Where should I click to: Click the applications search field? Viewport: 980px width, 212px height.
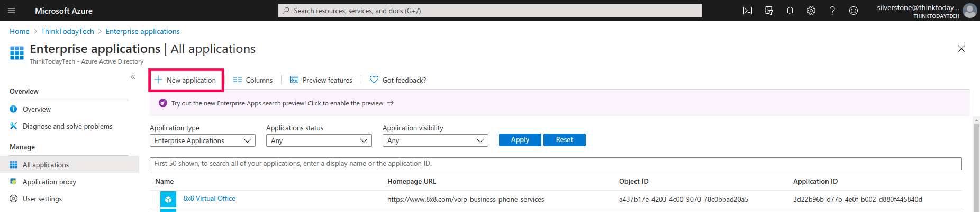click(556, 164)
